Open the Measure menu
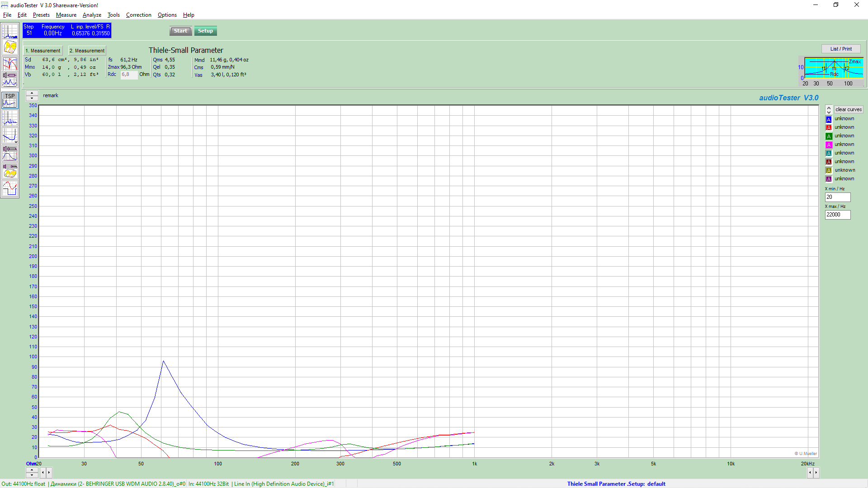Image resolution: width=868 pixels, height=488 pixels. coord(66,15)
